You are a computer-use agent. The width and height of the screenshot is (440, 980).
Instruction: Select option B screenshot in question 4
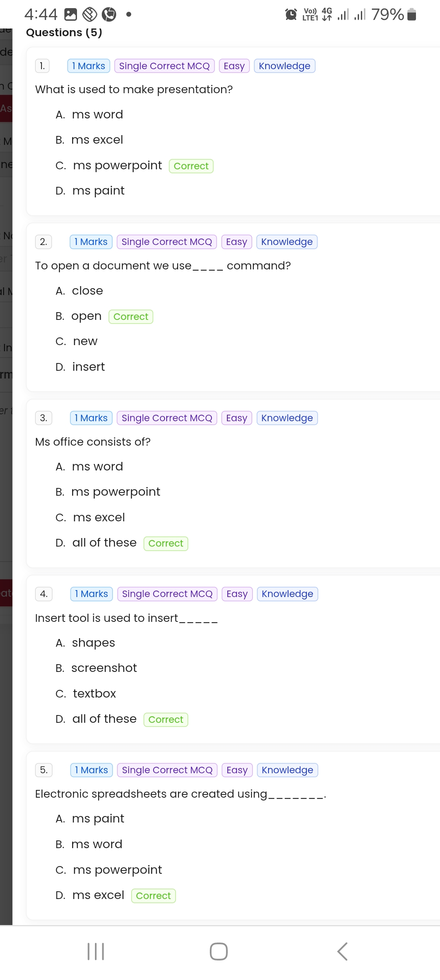(96, 668)
